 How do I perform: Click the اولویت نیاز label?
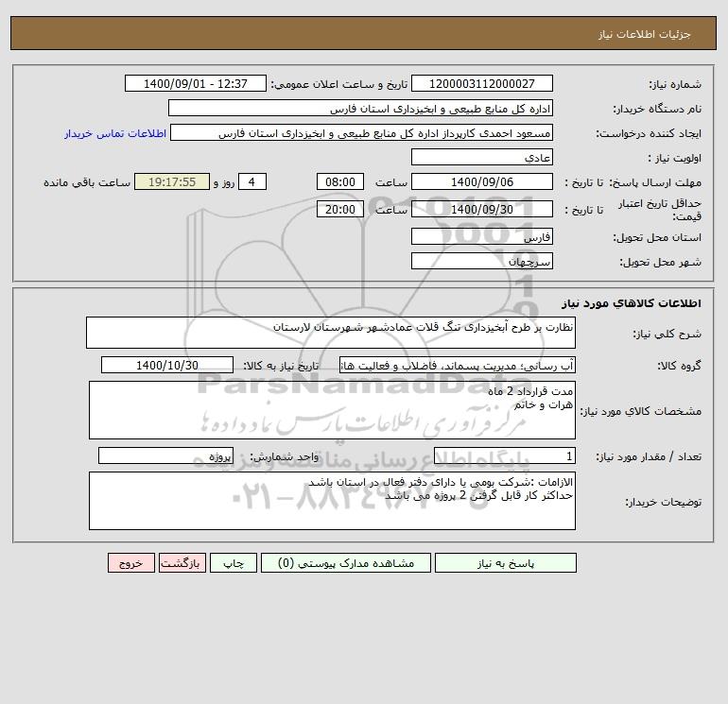point(675,158)
